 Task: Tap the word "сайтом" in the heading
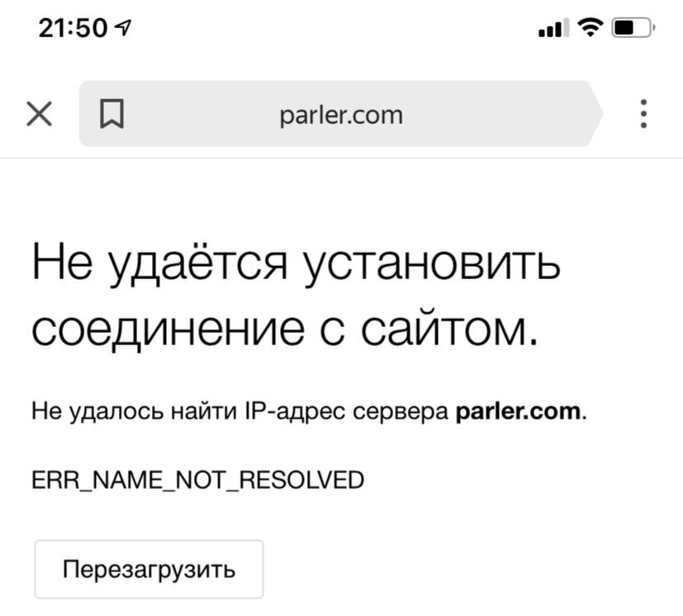[448, 329]
